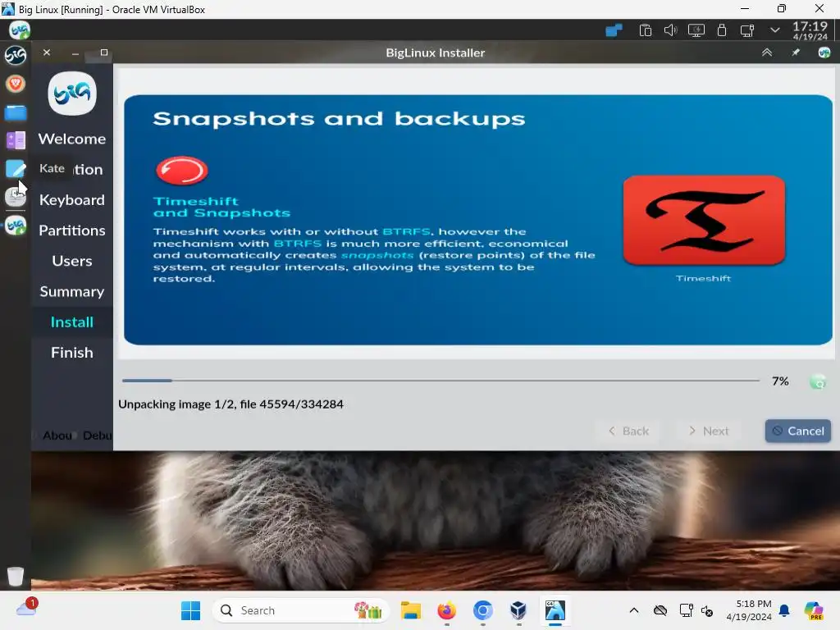Open the purple calculator app in the dock
This screenshot has height=630, width=840.
pyautogui.click(x=16, y=140)
